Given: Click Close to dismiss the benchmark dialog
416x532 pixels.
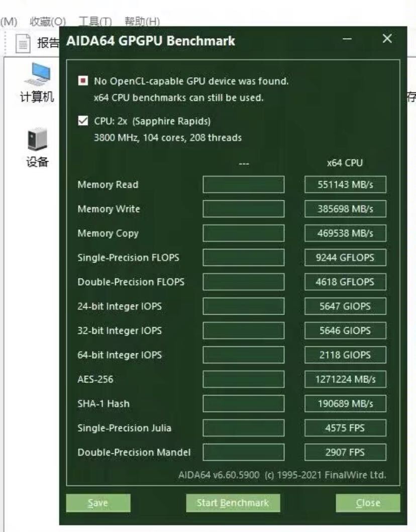Looking at the screenshot, I should pyautogui.click(x=368, y=503).
